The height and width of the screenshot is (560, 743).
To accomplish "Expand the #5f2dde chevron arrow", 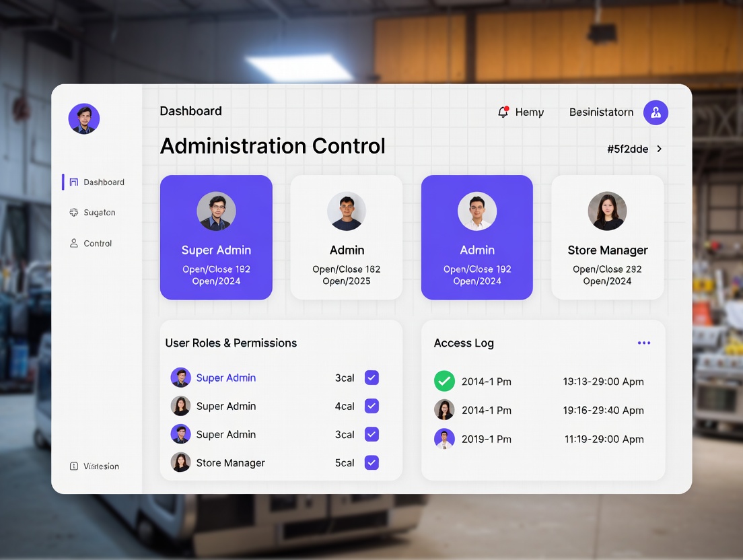I will tap(660, 149).
